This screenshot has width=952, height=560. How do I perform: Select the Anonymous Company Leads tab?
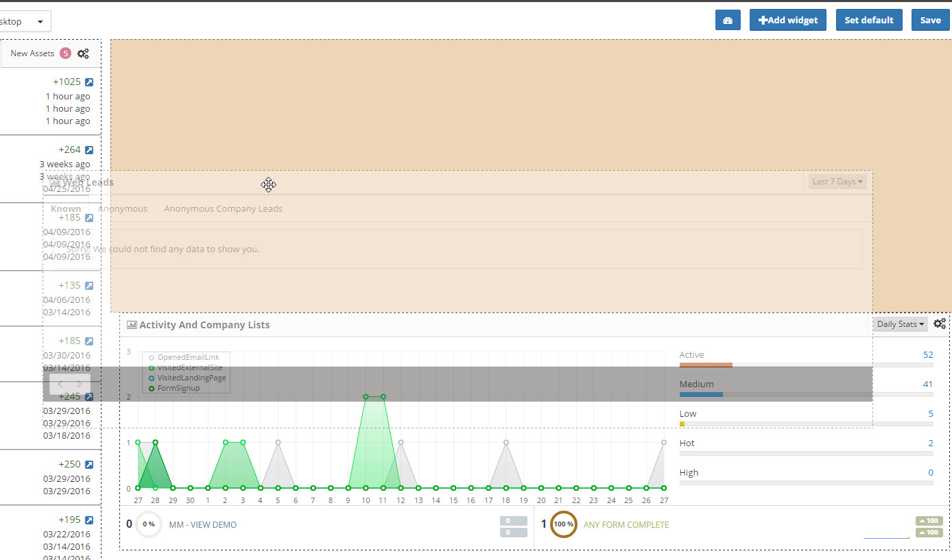pyautogui.click(x=223, y=209)
